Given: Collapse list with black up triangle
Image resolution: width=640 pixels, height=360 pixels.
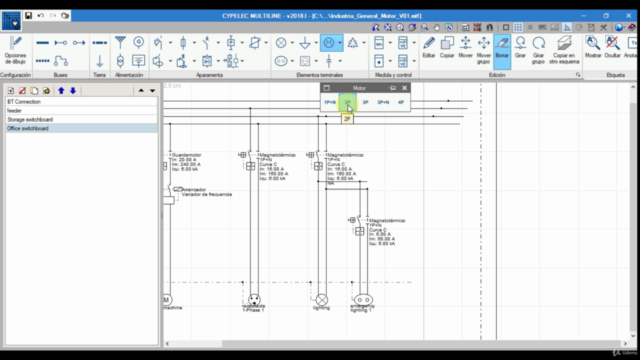Looking at the screenshot, I should click(x=141, y=91).
